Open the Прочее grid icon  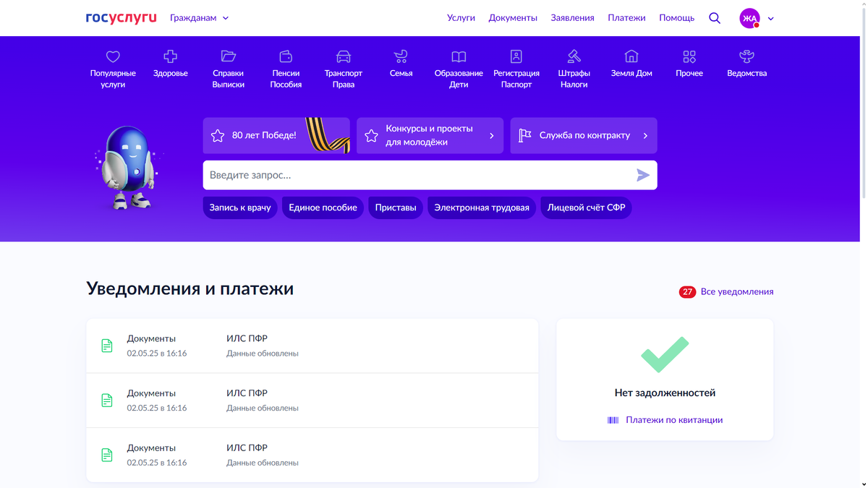689,56
